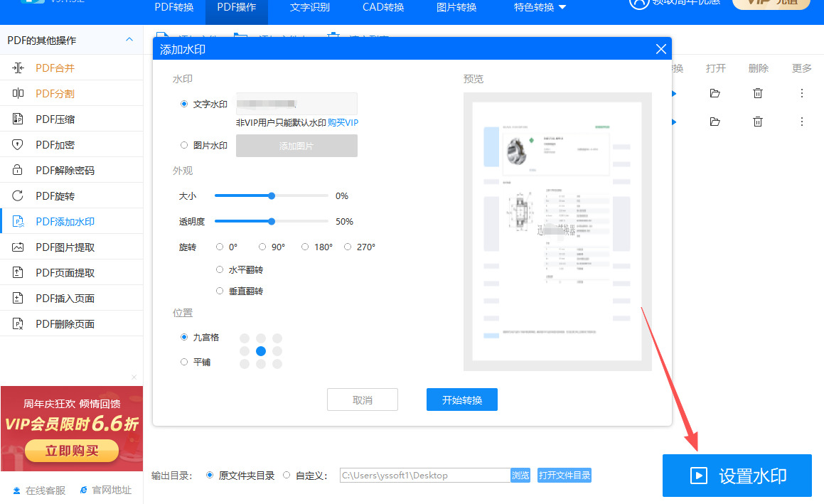Viewport: 824px width, 504px height.
Task: Click the watermark text input field
Action: point(297,104)
